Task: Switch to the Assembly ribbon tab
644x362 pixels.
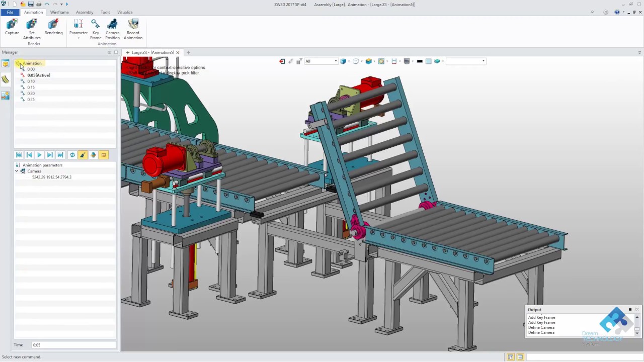Action: pyautogui.click(x=85, y=12)
